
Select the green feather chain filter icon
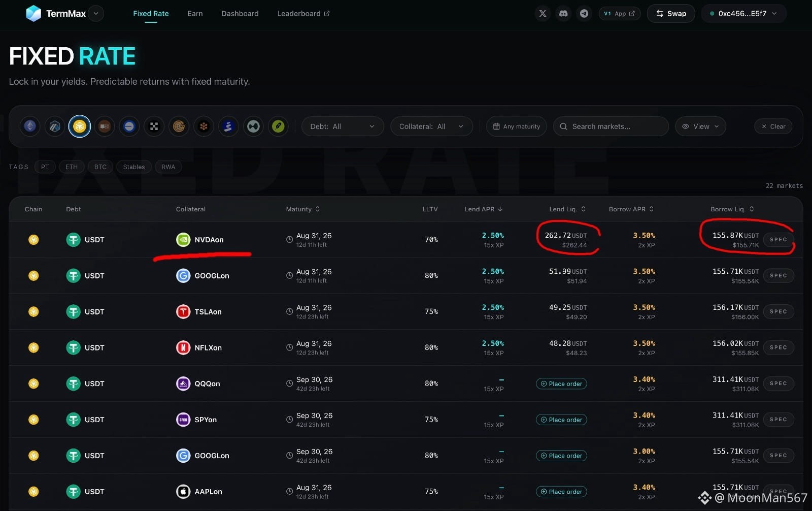click(278, 126)
